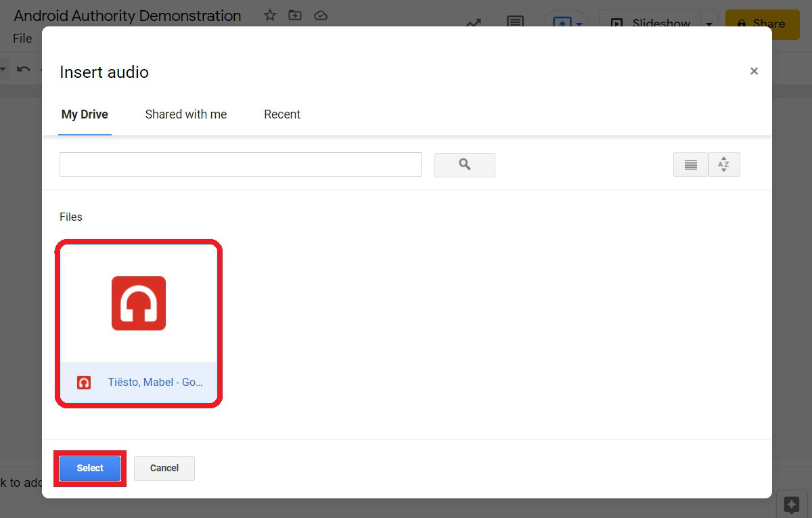The image size is (812, 518).
Task: Switch to list view layout
Action: [691, 165]
